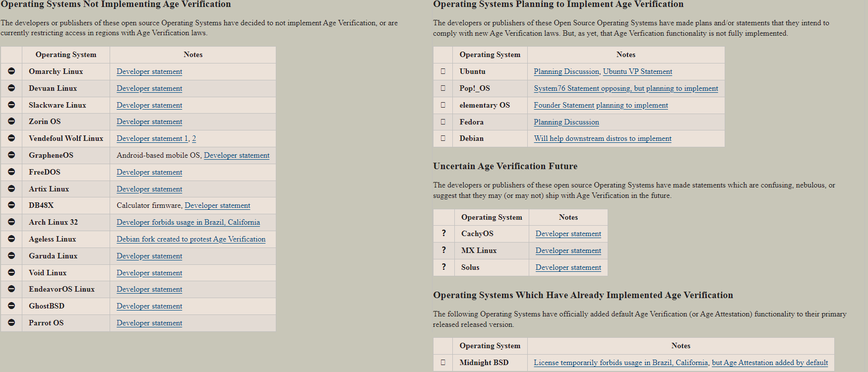Click the no-entry icon beside Zorin OS
Viewport: 868px width, 372px height.
pos(11,122)
